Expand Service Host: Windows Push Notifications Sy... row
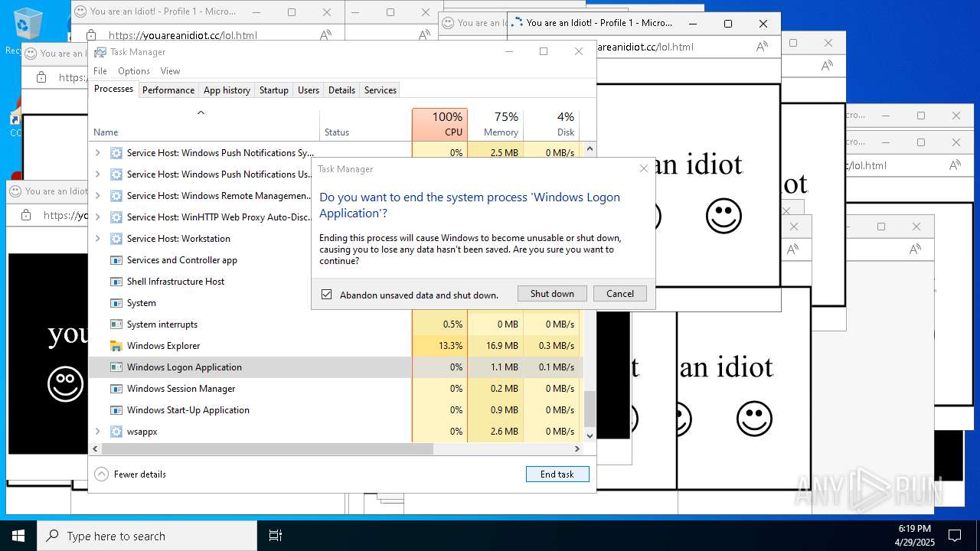The height and width of the screenshot is (551, 980). tap(97, 153)
